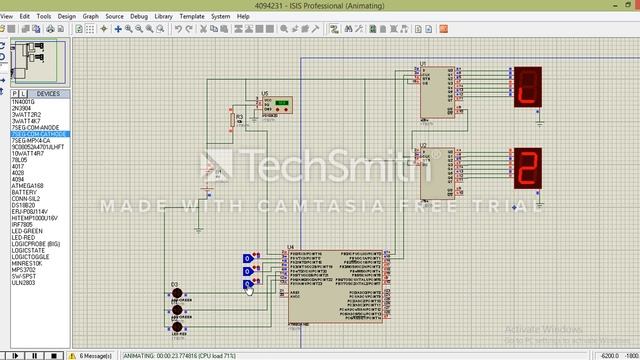
Task: Open the Edit menu
Action: (x=24, y=16)
